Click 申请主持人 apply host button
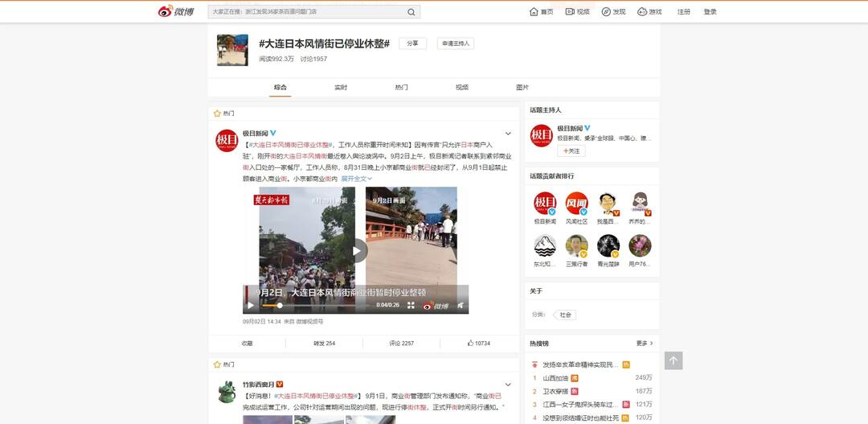868x424 pixels. tap(455, 43)
